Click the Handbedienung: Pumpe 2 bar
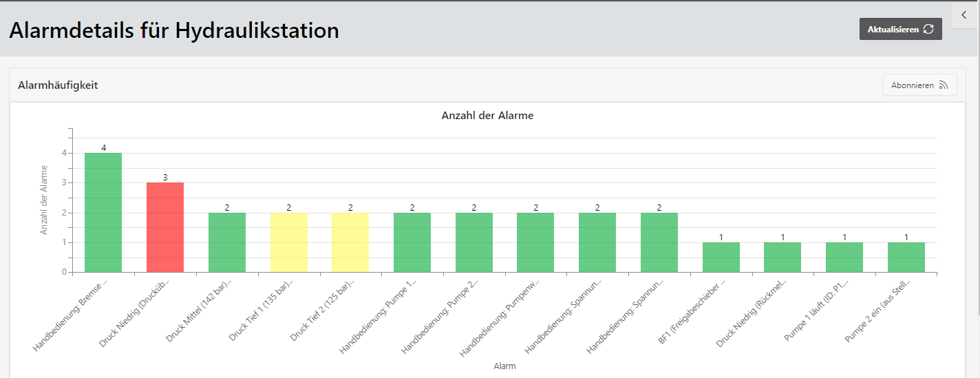Viewport: 980px width, 378px height. pos(474,242)
